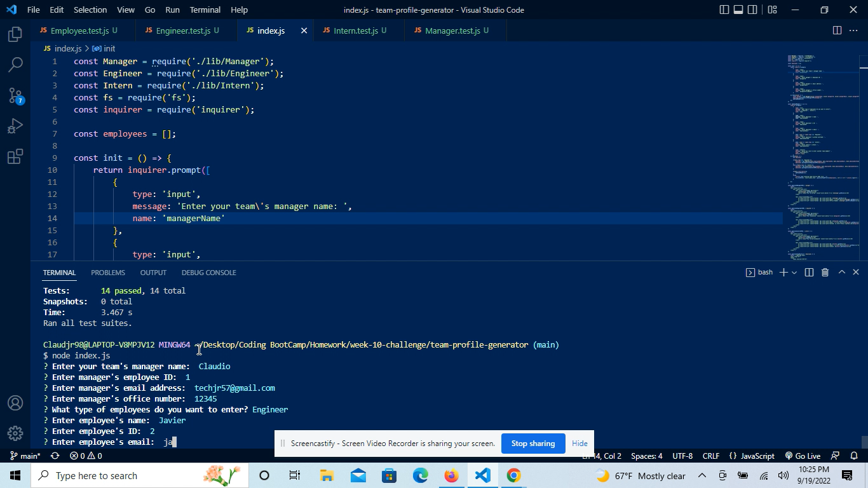Open the Problems panel tab
Screen dimensions: 868x488
click(x=107, y=272)
